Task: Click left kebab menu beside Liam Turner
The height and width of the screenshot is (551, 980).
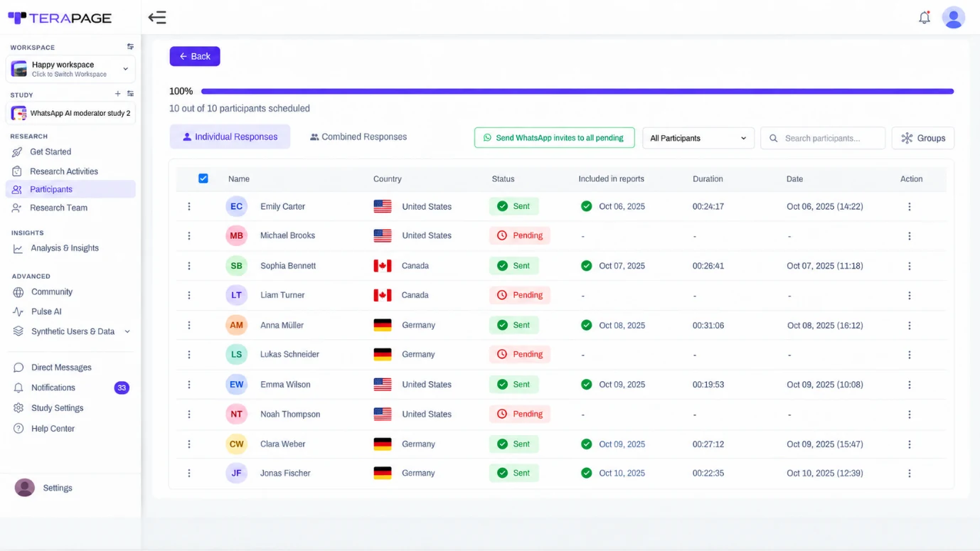Action: coord(189,295)
